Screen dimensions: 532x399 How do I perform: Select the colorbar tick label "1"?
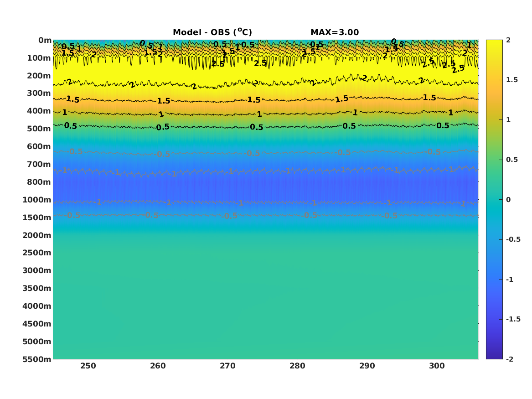pyautogui.click(x=508, y=120)
